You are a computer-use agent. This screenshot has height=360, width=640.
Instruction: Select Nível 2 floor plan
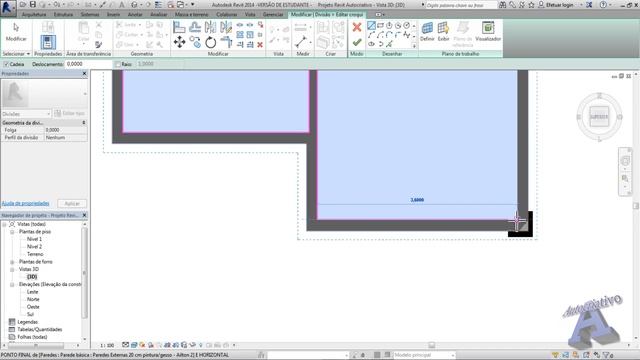pyautogui.click(x=34, y=247)
